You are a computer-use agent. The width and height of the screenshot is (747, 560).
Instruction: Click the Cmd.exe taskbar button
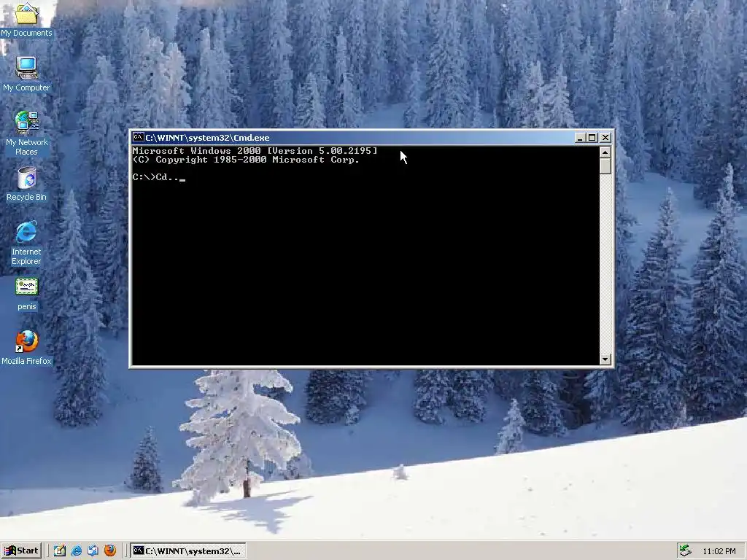coord(188,551)
